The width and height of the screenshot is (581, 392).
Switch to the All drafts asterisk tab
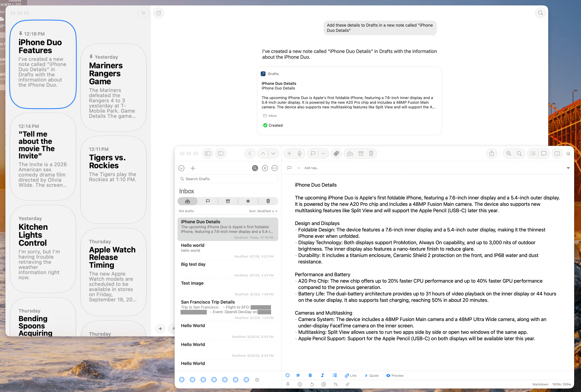click(x=248, y=201)
